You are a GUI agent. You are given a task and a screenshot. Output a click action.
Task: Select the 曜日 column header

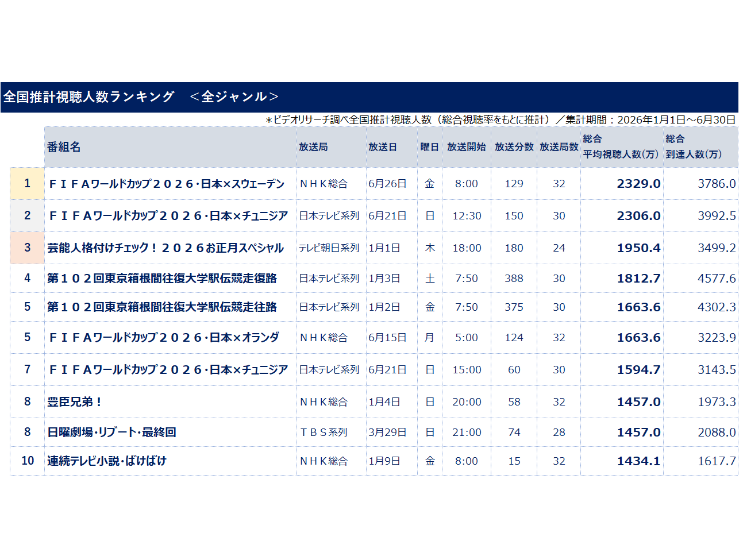429,147
